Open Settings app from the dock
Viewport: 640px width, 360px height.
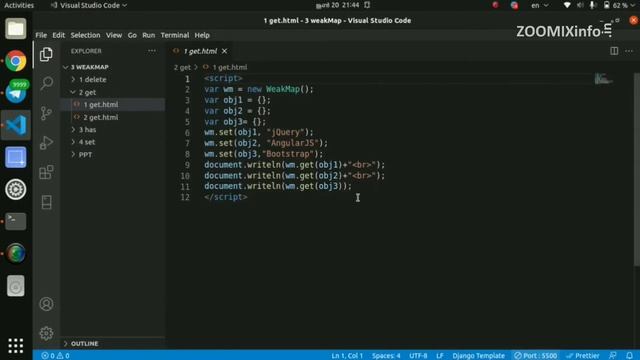16,189
